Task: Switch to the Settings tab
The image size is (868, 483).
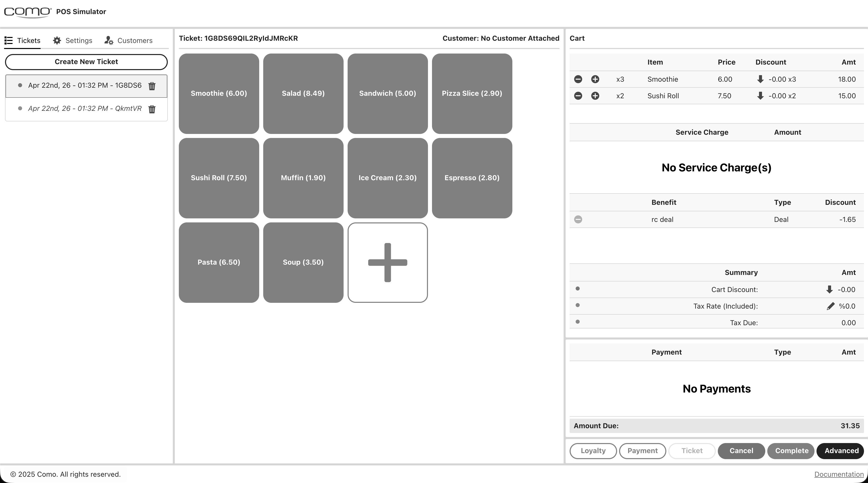Action: (72, 40)
